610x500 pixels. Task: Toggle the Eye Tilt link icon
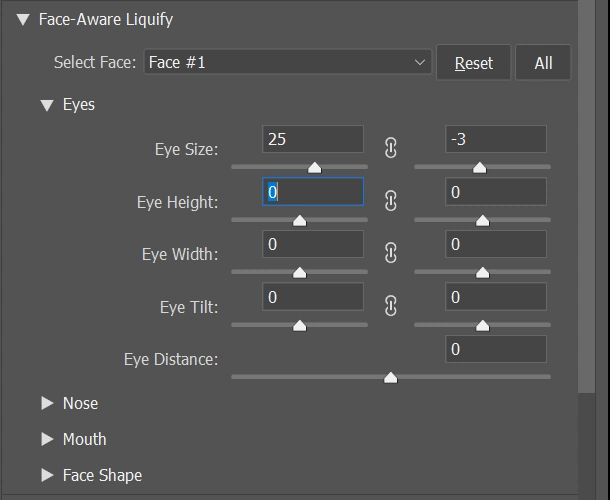tap(391, 305)
